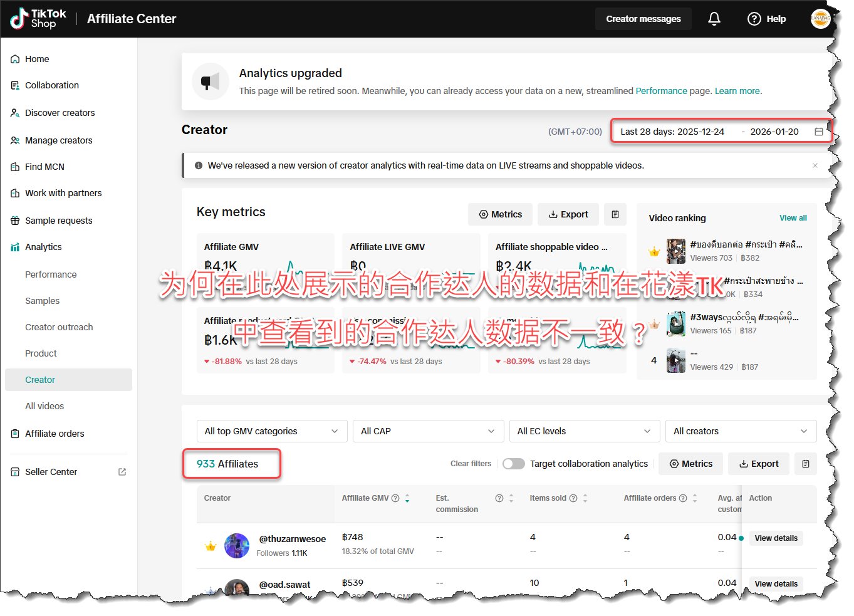
Task: Open the report icon beside Key metrics Export
Action: pos(615,214)
